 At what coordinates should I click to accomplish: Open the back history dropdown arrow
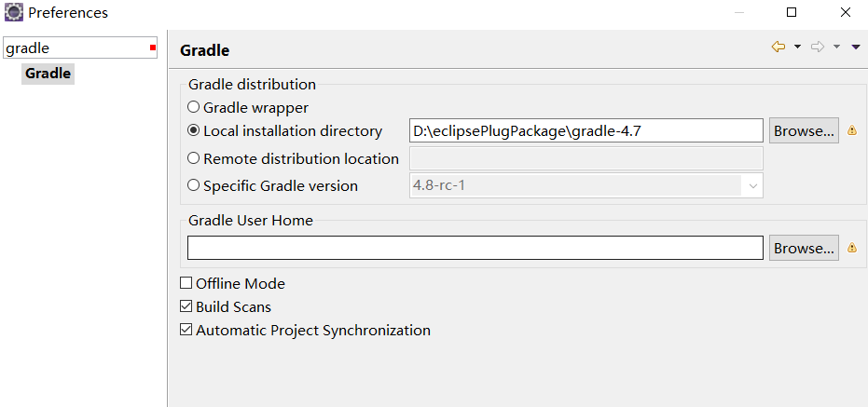pyautogui.click(x=798, y=47)
